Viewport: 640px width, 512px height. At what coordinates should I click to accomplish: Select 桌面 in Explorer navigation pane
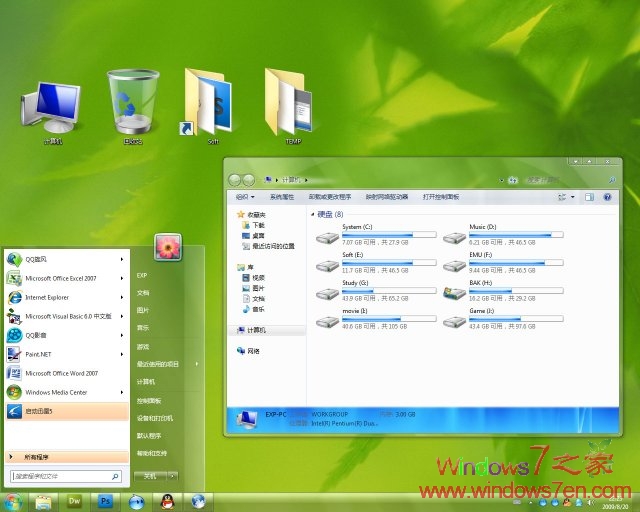253,236
